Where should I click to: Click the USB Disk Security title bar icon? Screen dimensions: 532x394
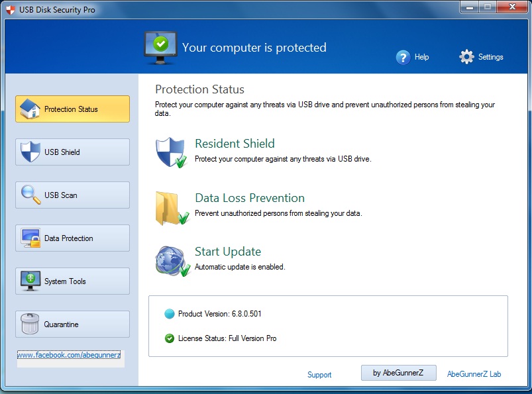click(11, 7)
